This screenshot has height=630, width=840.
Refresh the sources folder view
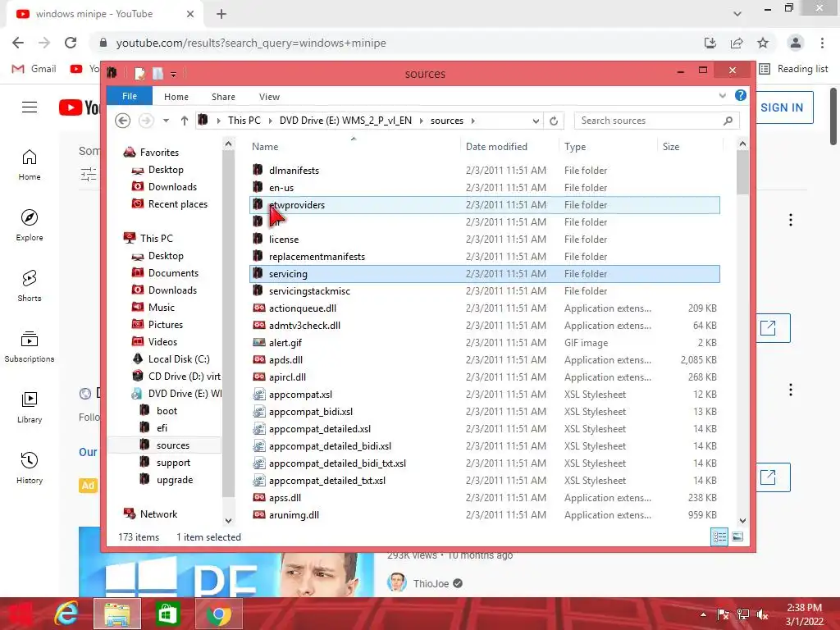[554, 121]
